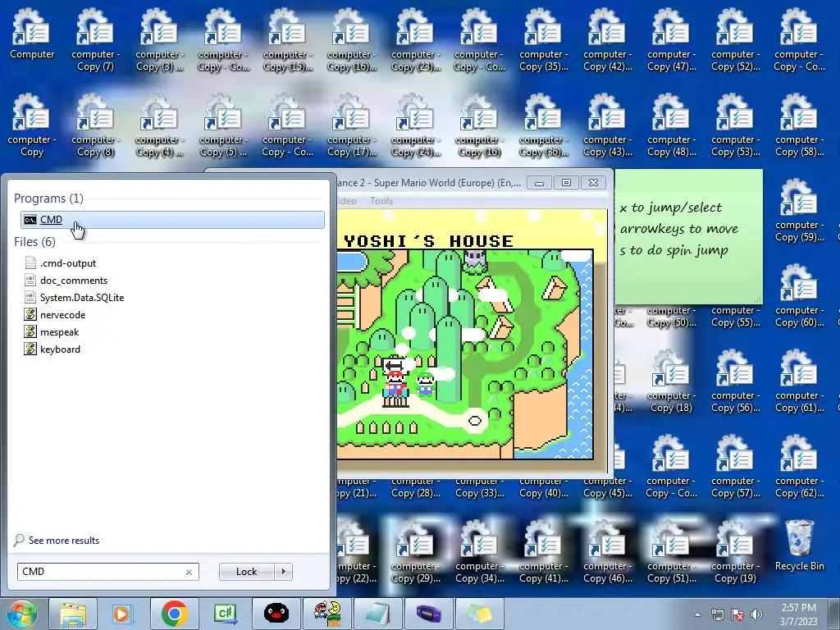The height and width of the screenshot is (630, 840).
Task: Open the network tray icon
Action: (717, 614)
